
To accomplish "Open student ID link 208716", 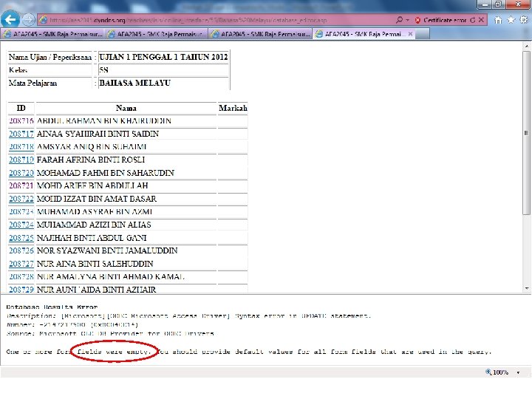I will (x=21, y=120).
